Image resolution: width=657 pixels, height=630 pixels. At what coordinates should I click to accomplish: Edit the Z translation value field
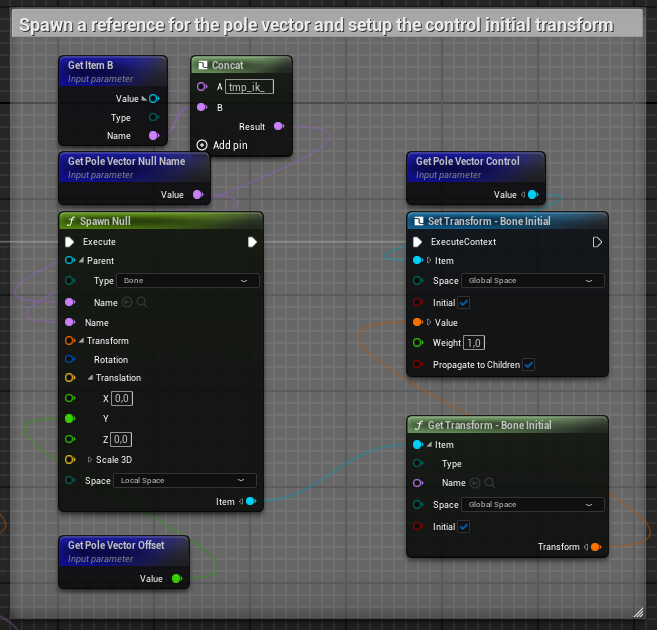121,439
